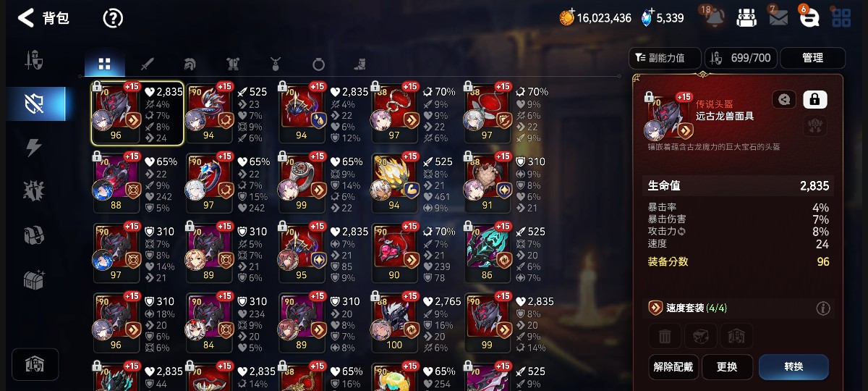
Task: Go back using the arrow beside 背包
Action: point(26,18)
